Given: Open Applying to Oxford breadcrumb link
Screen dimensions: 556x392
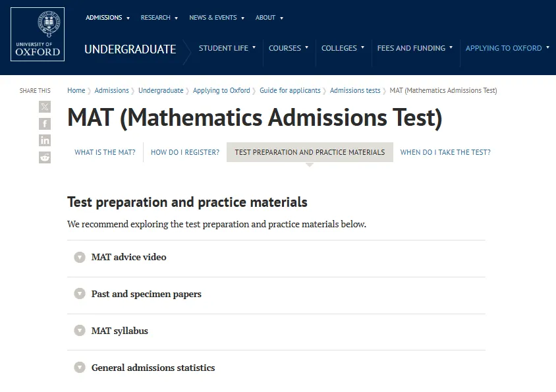Looking at the screenshot, I should click(x=221, y=90).
